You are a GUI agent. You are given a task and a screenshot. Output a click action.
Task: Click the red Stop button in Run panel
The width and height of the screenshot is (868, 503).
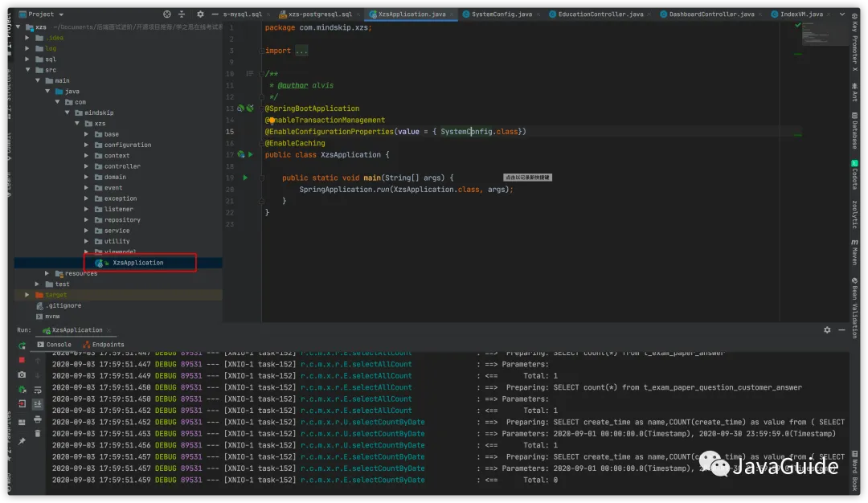pos(22,360)
